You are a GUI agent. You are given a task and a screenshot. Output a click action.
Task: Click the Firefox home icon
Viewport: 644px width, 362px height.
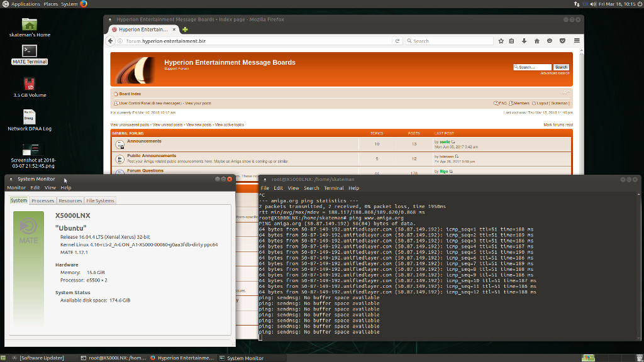coord(537,41)
